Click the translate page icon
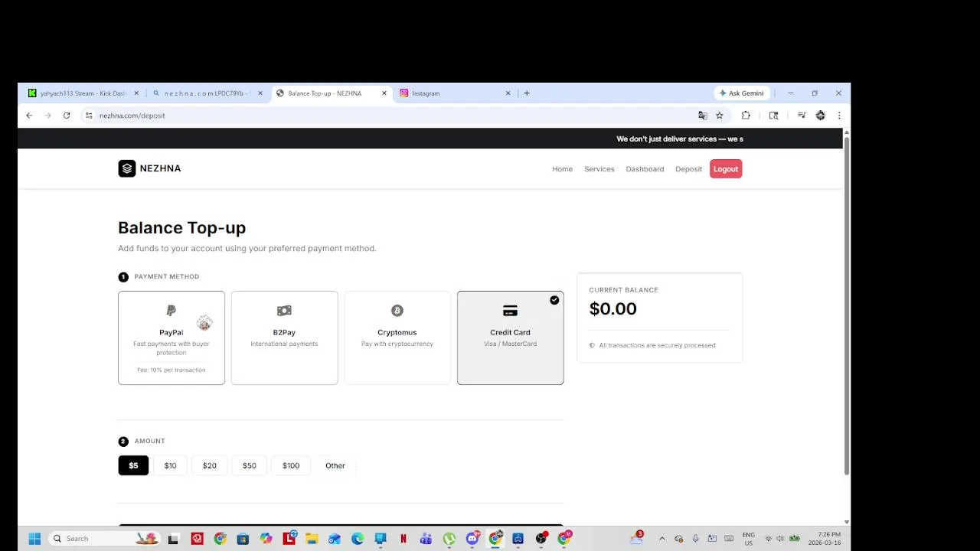This screenshot has width=980, height=551. (x=702, y=116)
